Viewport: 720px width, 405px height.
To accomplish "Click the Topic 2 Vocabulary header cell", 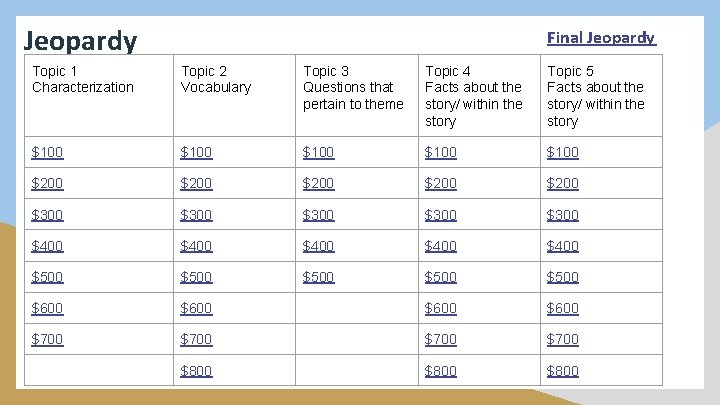I will point(234,96).
